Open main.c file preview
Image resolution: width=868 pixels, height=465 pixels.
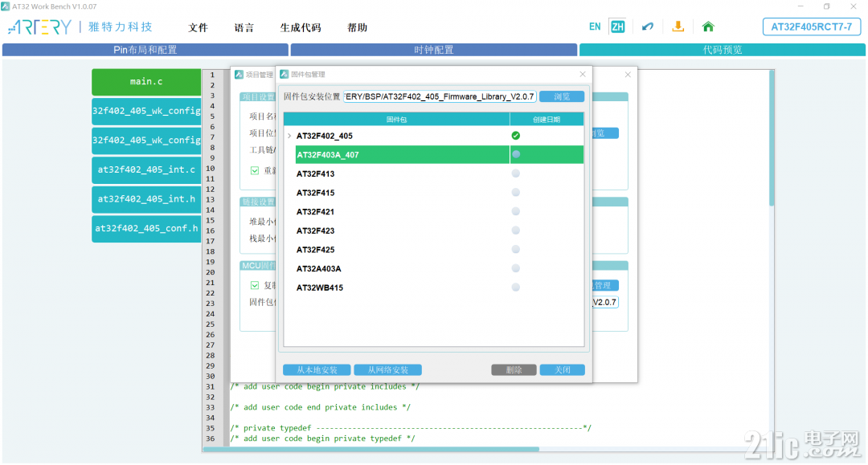pos(146,82)
